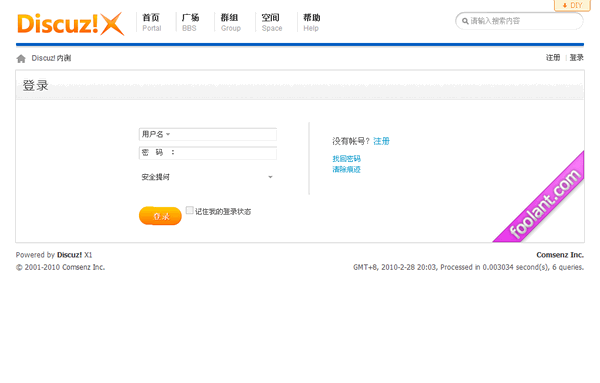This screenshot has width=600, height=383.
Task: Click the Comsenz Inc. link at bottom right
Action: (x=560, y=255)
